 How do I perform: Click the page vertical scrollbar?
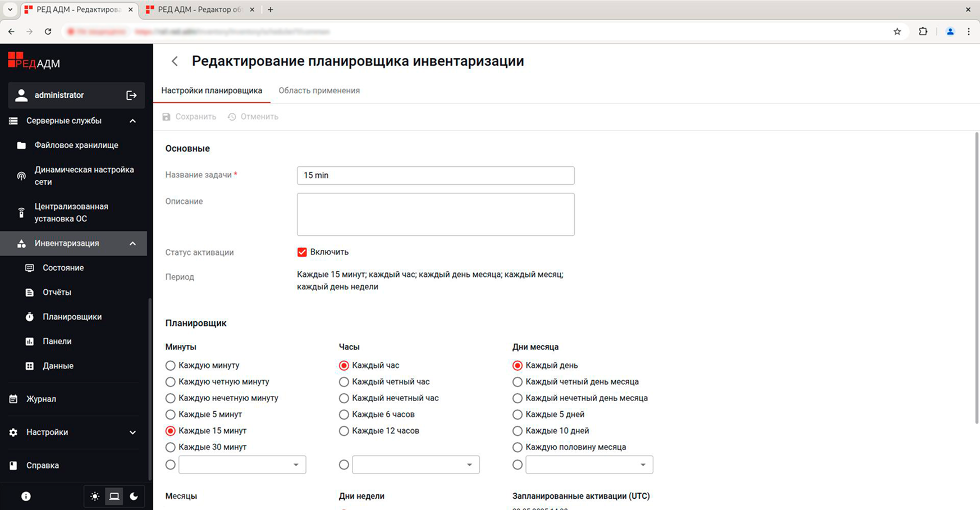977,278
